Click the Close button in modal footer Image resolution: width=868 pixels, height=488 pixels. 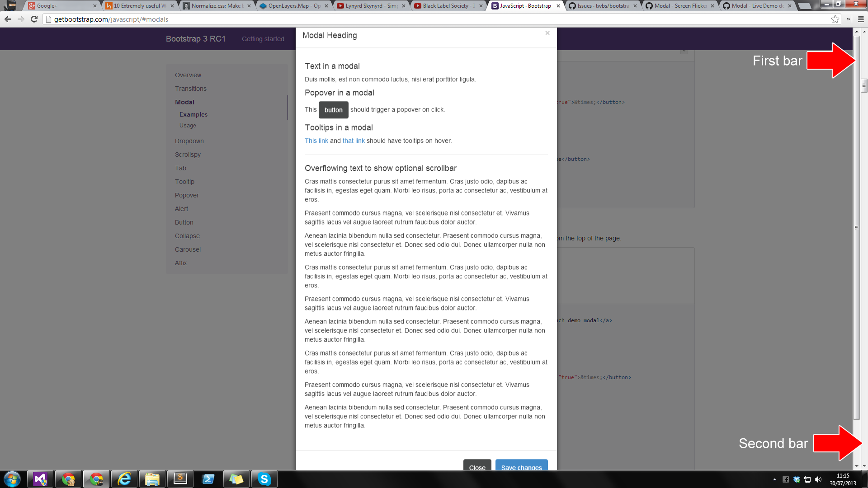click(477, 467)
